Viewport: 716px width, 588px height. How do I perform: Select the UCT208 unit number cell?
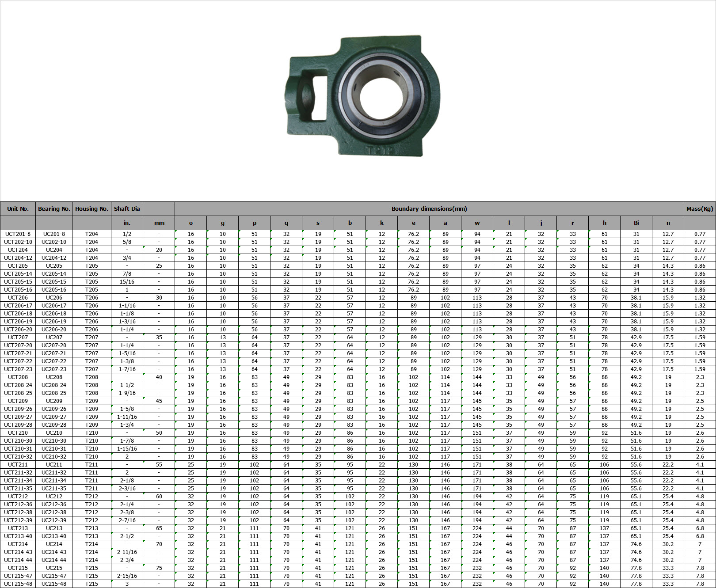tap(18, 377)
